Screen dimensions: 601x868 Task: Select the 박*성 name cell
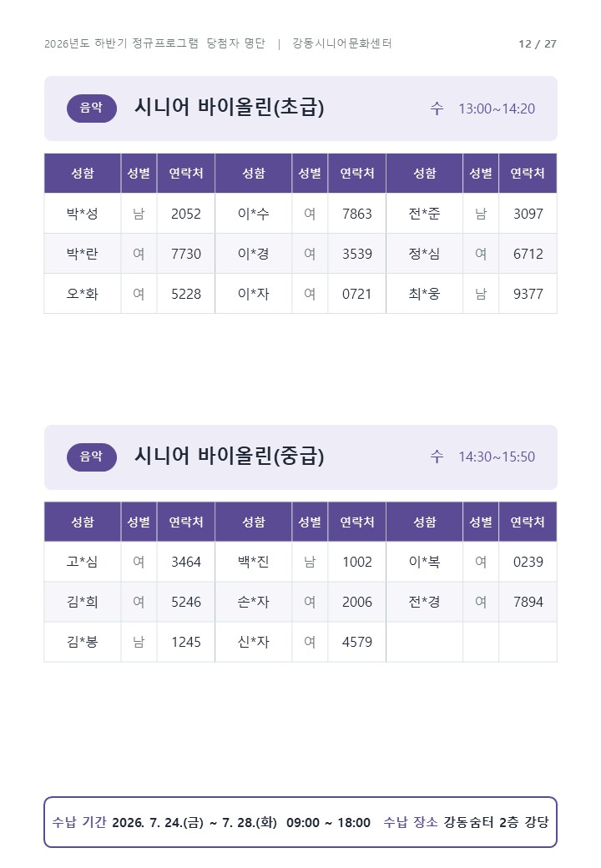point(83,213)
